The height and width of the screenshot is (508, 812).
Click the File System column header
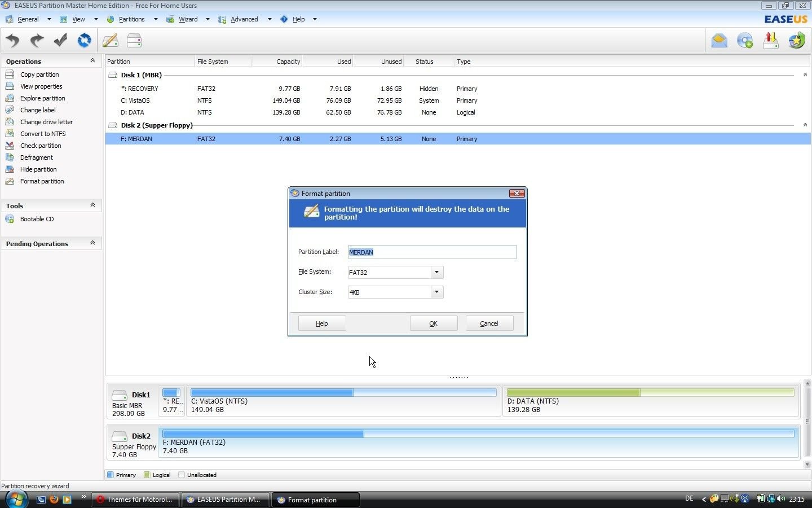click(x=223, y=62)
